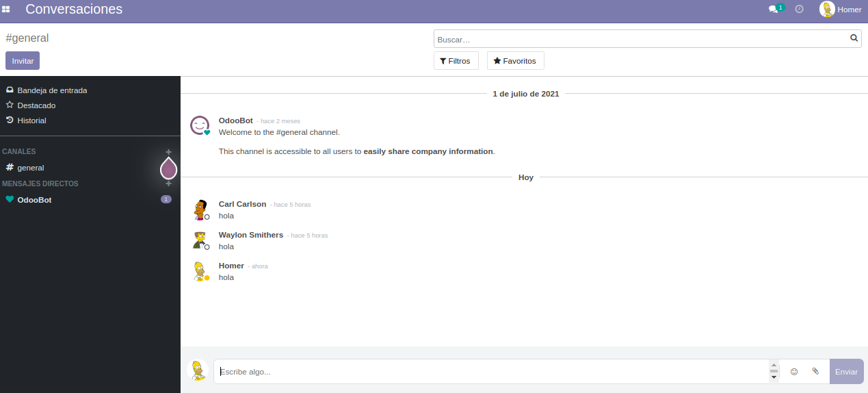Open the OdooBot direct message chat
The image size is (868, 393).
pyautogui.click(x=34, y=200)
